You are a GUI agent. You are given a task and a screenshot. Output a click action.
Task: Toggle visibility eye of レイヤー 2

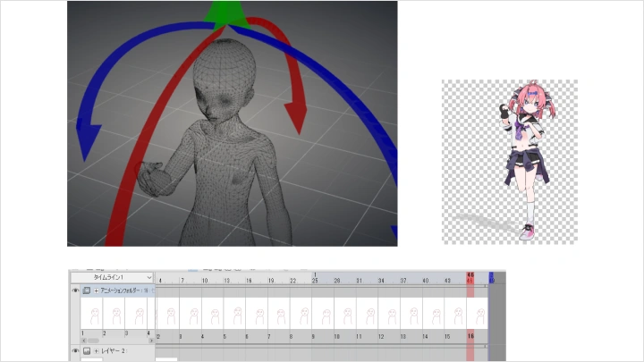tap(75, 351)
